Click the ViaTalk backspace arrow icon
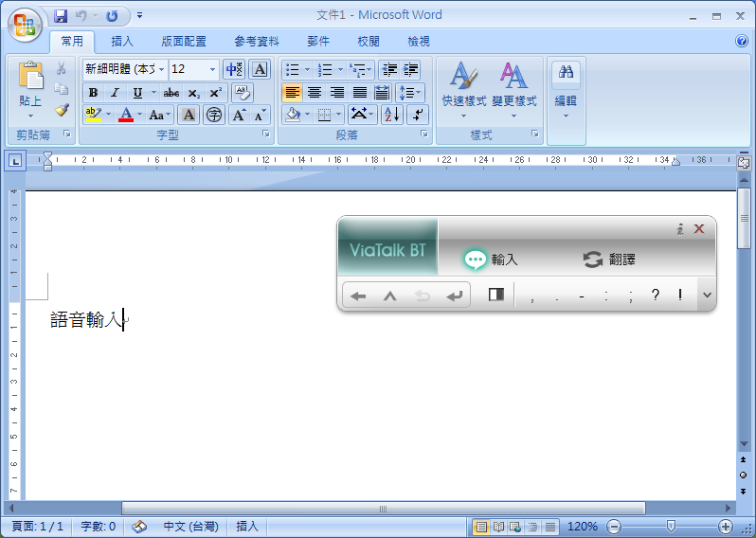The height and width of the screenshot is (538, 756). tap(358, 296)
